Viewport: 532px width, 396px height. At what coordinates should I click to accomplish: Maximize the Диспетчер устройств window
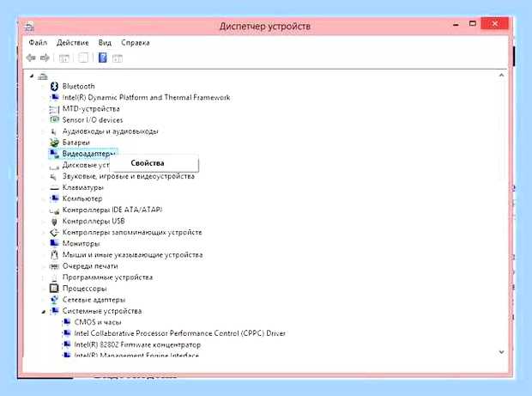click(472, 23)
